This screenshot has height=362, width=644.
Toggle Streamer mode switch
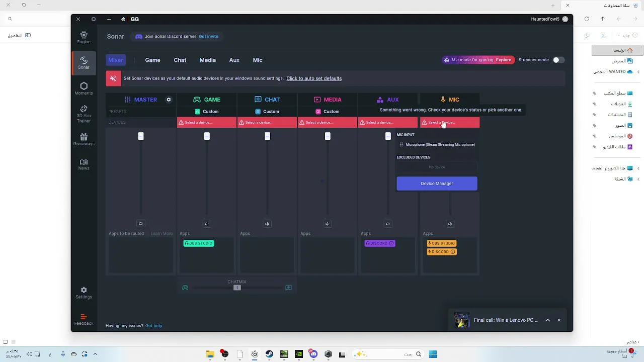coord(558,60)
